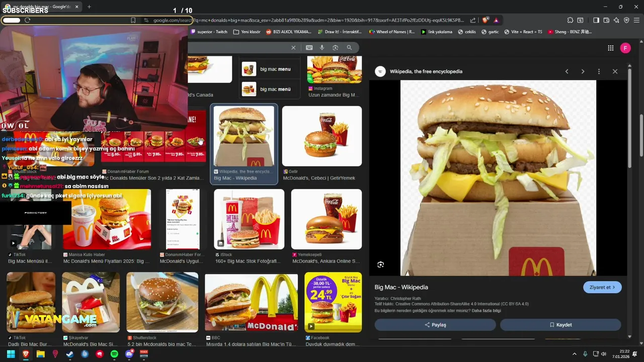Open the Manisa Kulis Haber thumbnail
This screenshot has width=644, height=362.
[x=107, y=219]
